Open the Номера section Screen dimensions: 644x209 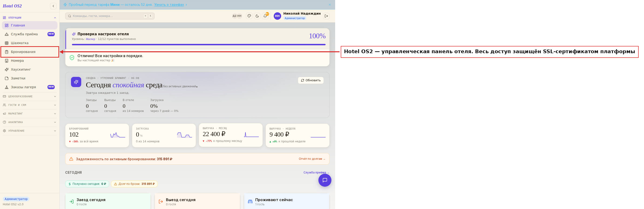pyautogui.click(x=30, y=61)
